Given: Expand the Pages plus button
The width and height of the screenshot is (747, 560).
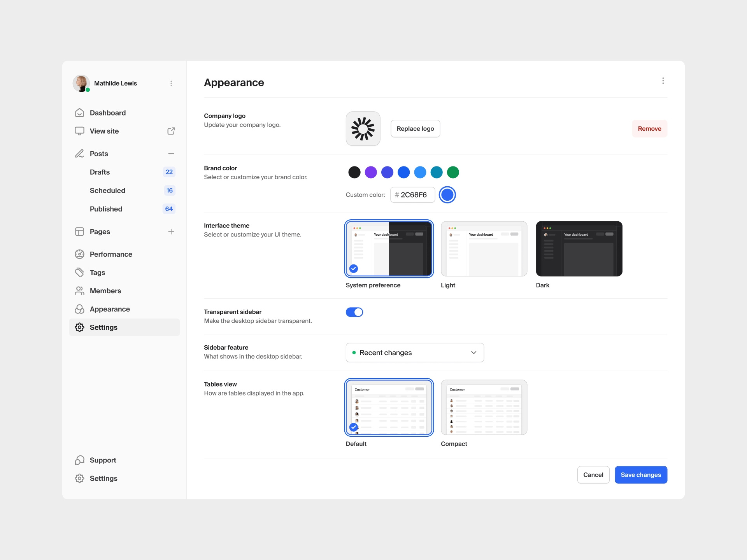Looking at the screenshot, I should click(x=171, y=231).
